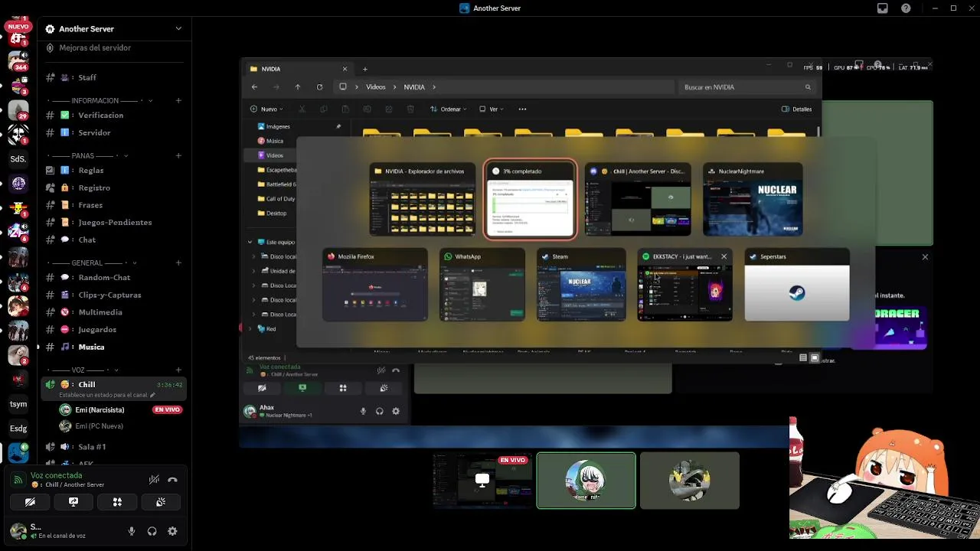This screenshot has width=980, height=551.
Task: Turn on camera in voice panel
Action: point(30,502)
